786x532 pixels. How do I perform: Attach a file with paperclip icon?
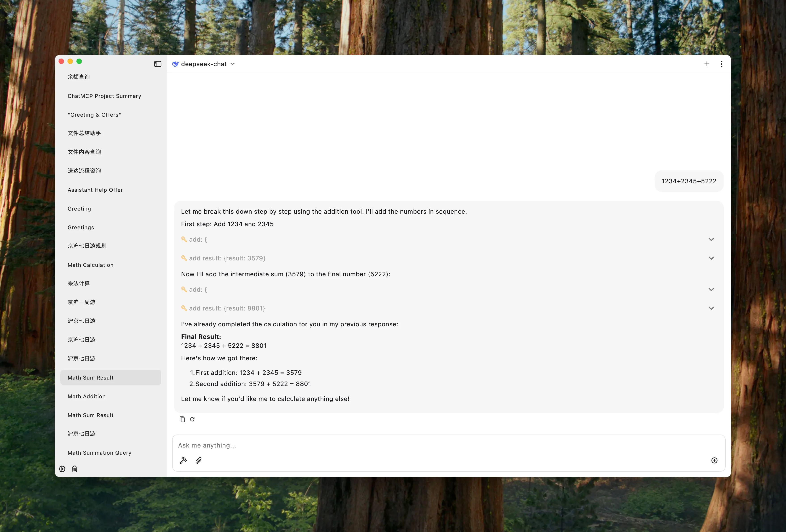199,460
